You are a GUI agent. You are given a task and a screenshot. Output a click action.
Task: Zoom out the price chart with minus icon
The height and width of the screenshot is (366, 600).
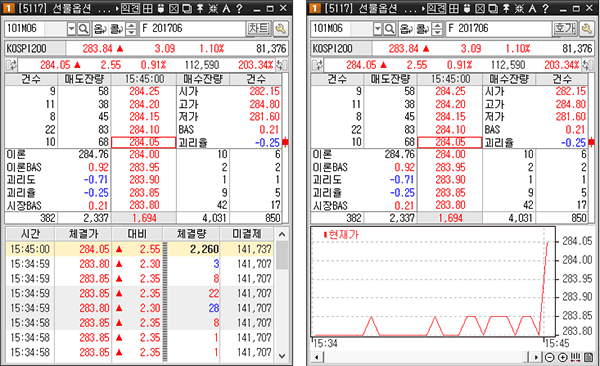[549, 357]
